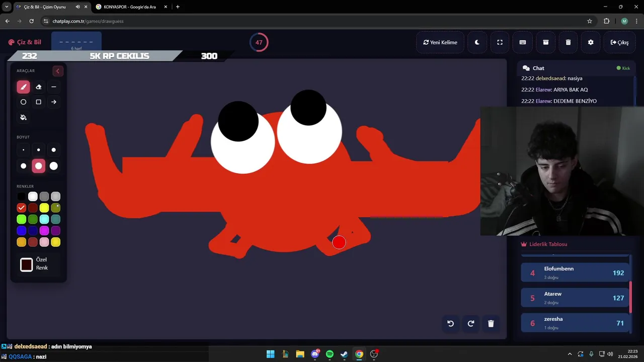This screenshot has height=362, width=644.
Task: Click the Çiz & Bil logo
Action: [25, 42]
